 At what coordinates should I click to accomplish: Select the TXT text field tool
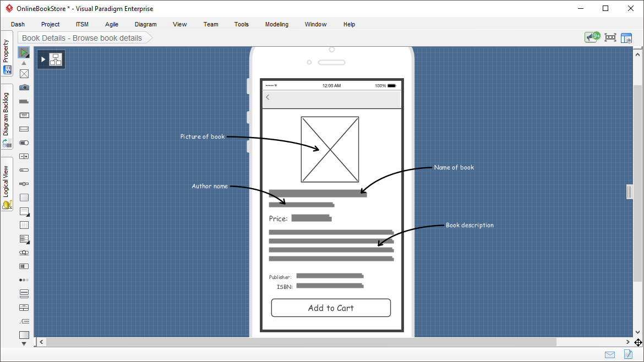coord(24,116)
